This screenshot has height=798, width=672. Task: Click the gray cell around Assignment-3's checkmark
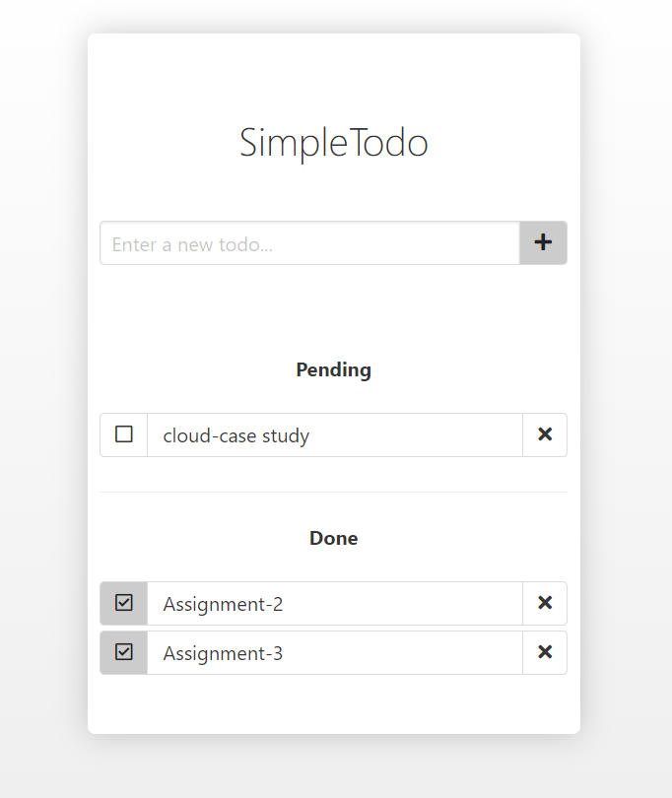(124, 652)
